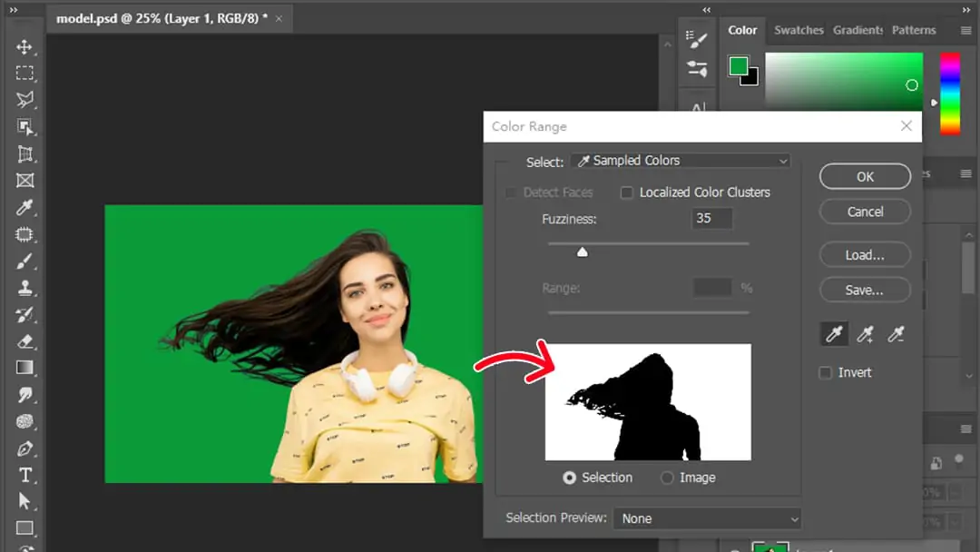
Task: Select the Polygonal Lasso tool
Action: pyautogui.click(x=24, y=100)
